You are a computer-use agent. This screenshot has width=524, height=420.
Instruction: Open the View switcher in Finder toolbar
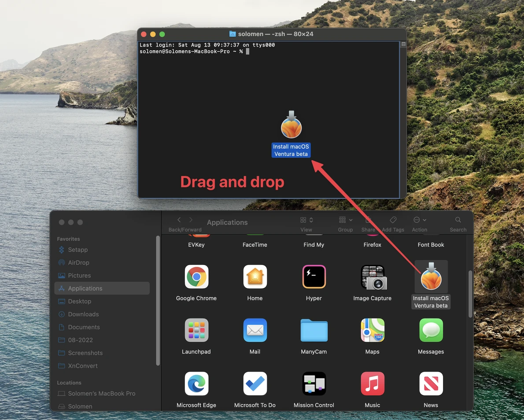[x=306, y=220]
